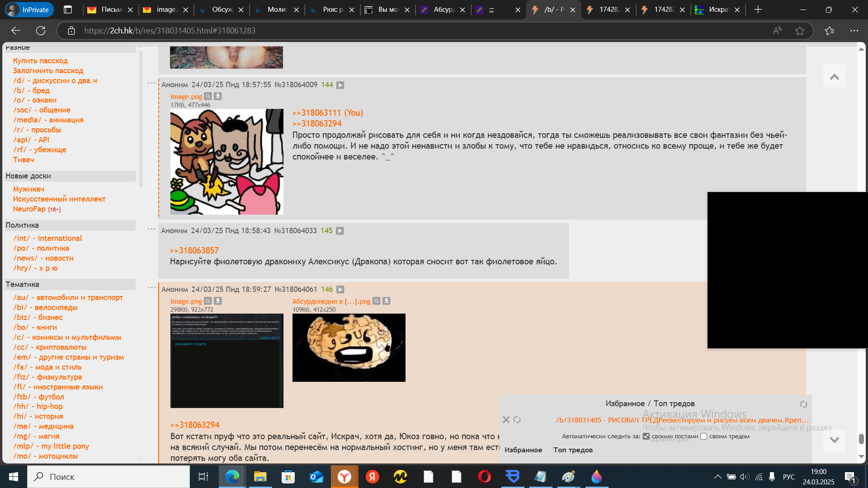Add page to browser favorites star icon
Image resolution: width=868 pixels, height=488 pixels.
click(800, 31)
